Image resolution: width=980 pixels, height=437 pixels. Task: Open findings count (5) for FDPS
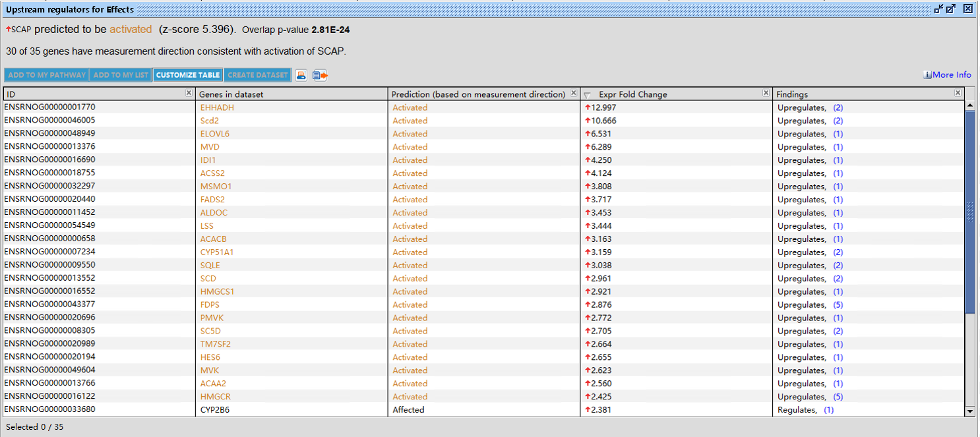tap(838, 305)
